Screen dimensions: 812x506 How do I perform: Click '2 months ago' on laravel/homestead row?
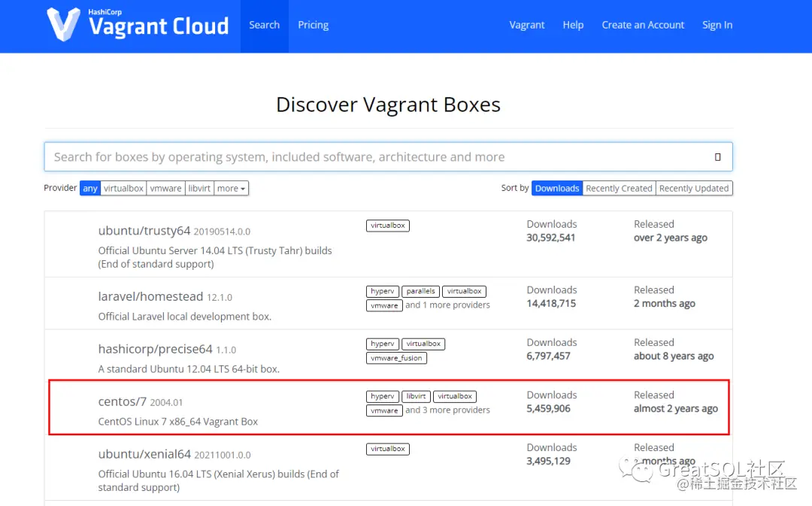point(665,304)
